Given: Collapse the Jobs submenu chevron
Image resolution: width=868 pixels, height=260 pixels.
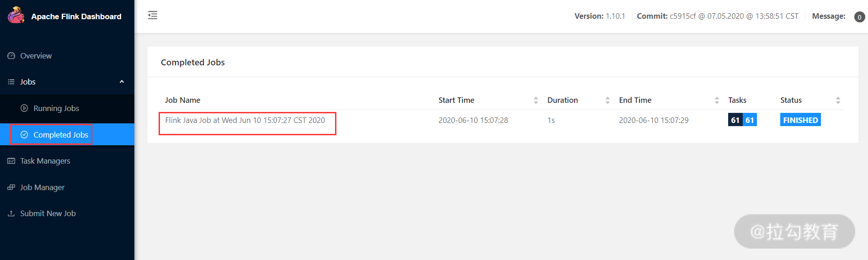Looking at the screenshot, I should (x=122, y=82).
